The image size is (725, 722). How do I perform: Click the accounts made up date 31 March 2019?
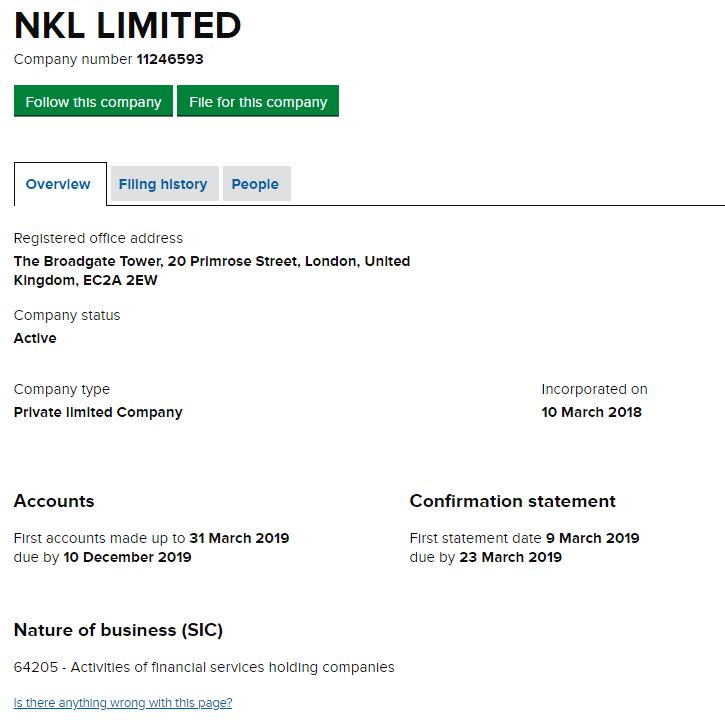(239, 538)
